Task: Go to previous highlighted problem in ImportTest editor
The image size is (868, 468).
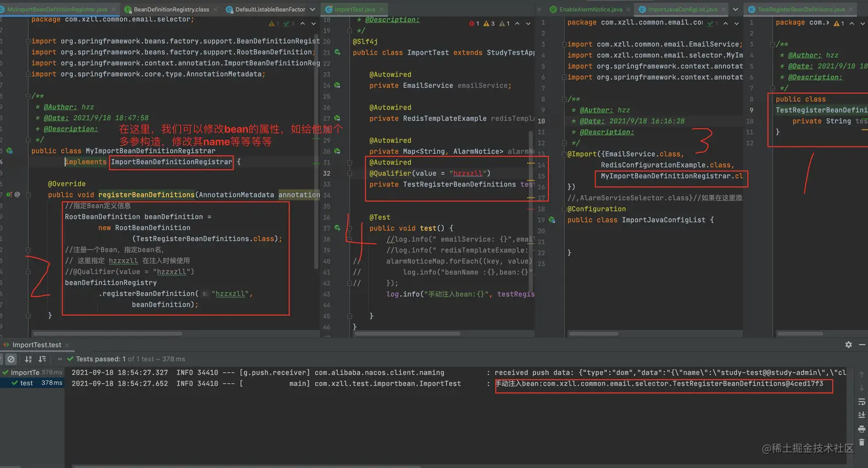Action: click(517, 24)
